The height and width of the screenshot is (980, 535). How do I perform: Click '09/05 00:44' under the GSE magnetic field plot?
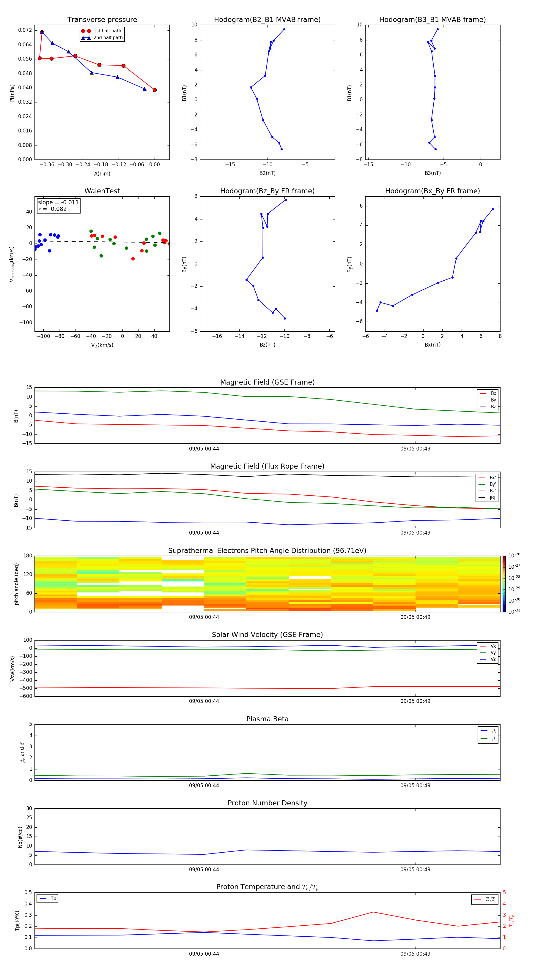(204, 449)
